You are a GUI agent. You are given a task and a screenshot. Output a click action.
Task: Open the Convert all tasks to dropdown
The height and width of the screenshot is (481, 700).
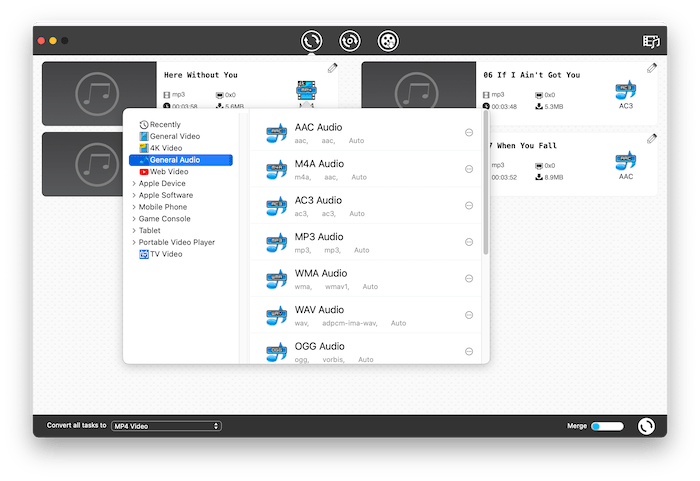[166, 426]
